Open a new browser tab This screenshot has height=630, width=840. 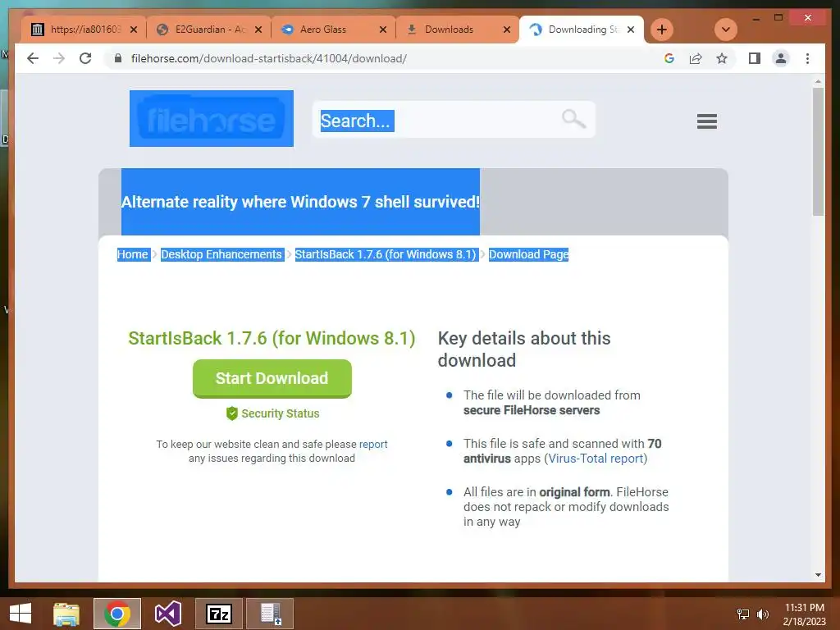point(662,30)
